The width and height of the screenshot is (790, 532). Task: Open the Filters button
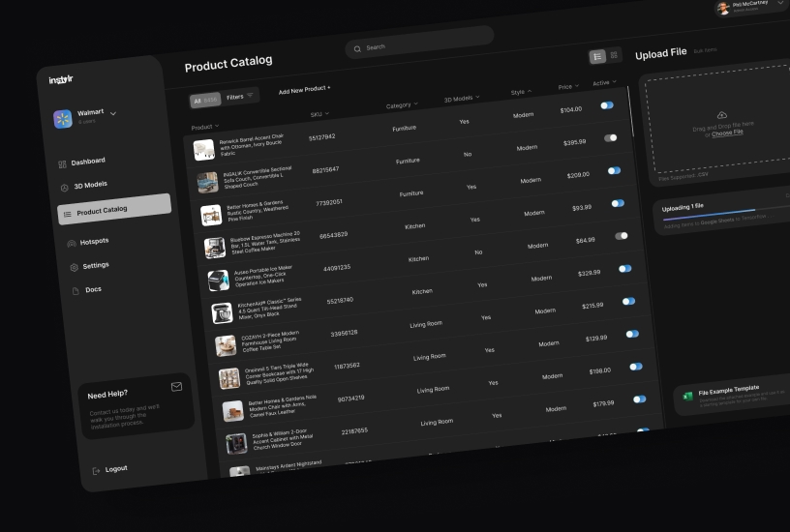tap(240, 96)
